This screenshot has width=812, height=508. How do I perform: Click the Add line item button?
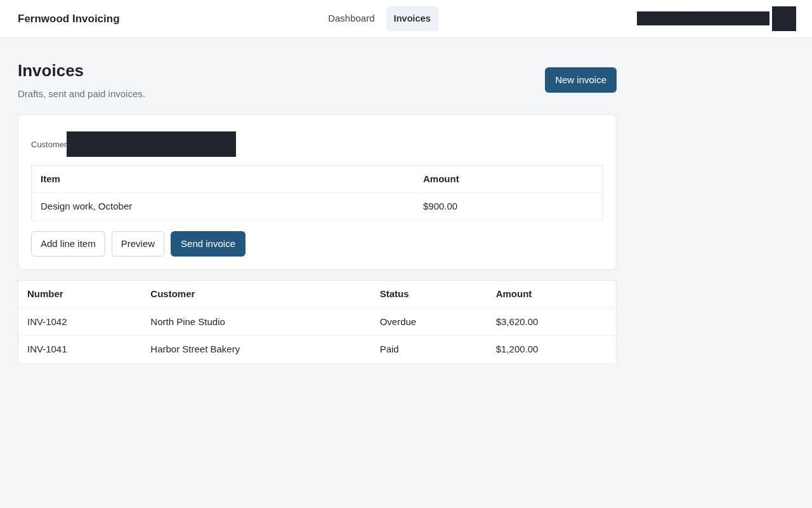click(x=68, y=244)
